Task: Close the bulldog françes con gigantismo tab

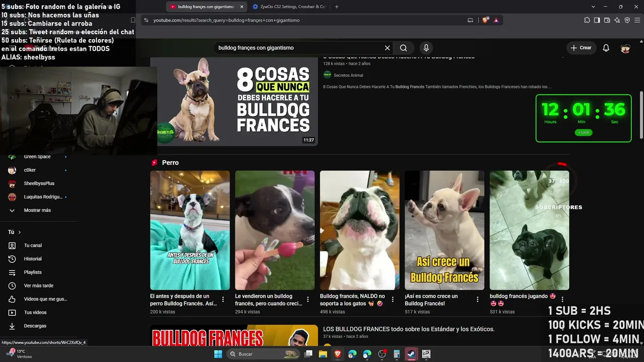Action: (x=242, y=7)
